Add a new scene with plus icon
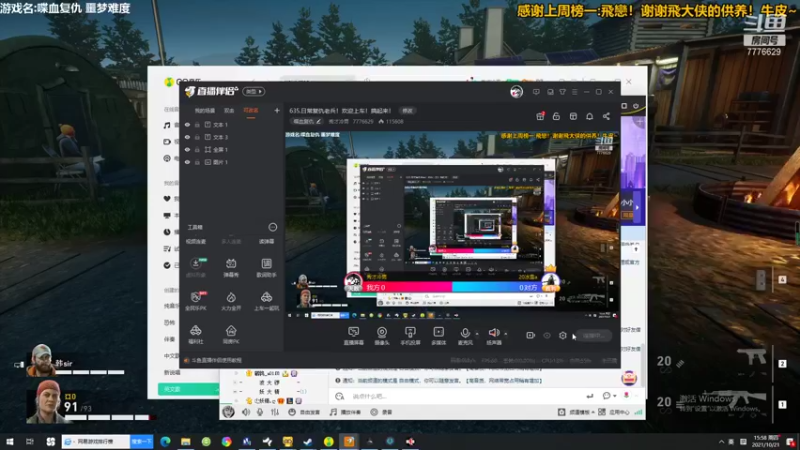 pos(277,110)
